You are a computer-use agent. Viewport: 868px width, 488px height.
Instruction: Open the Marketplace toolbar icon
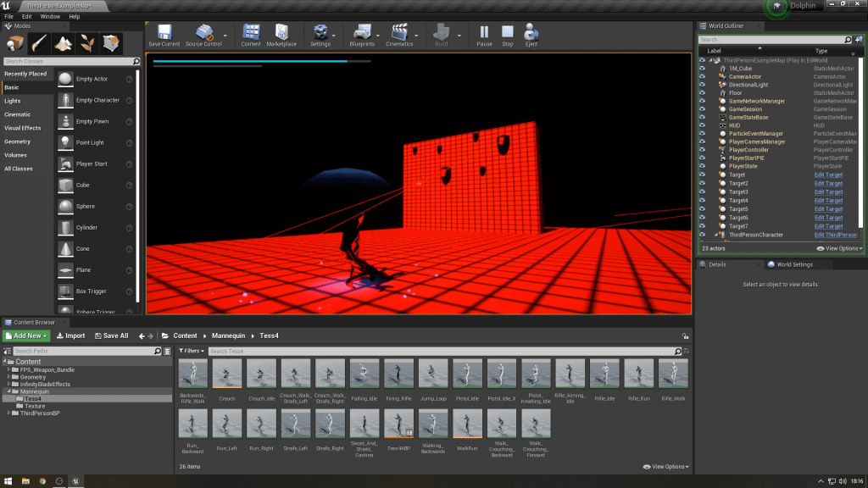click(281, 35)
